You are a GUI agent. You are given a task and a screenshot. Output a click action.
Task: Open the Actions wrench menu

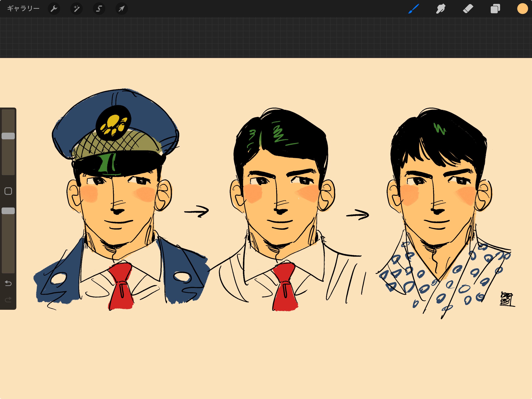(54, 9)
